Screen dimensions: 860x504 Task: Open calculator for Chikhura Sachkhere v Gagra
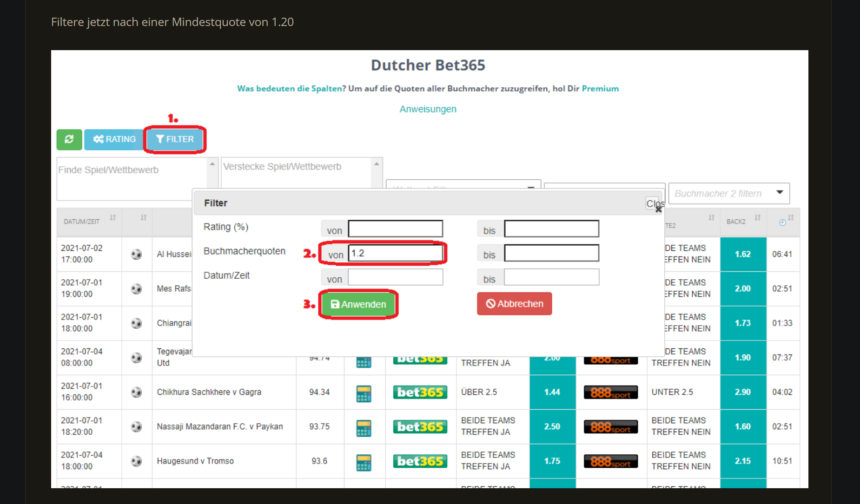pyautogui.click(x=364, y=393)
